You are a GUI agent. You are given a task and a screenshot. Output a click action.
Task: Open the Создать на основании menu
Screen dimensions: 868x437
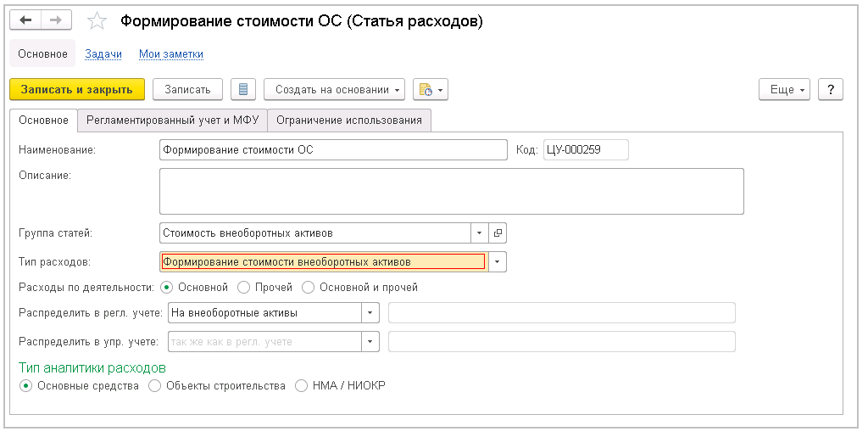[335, 89]
